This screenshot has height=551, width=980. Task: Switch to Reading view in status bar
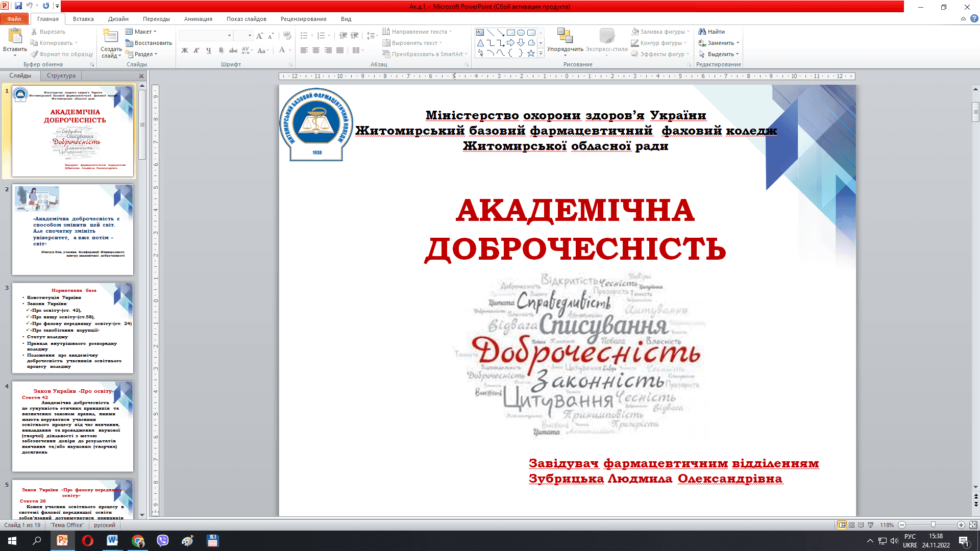(x=861, y=525)
